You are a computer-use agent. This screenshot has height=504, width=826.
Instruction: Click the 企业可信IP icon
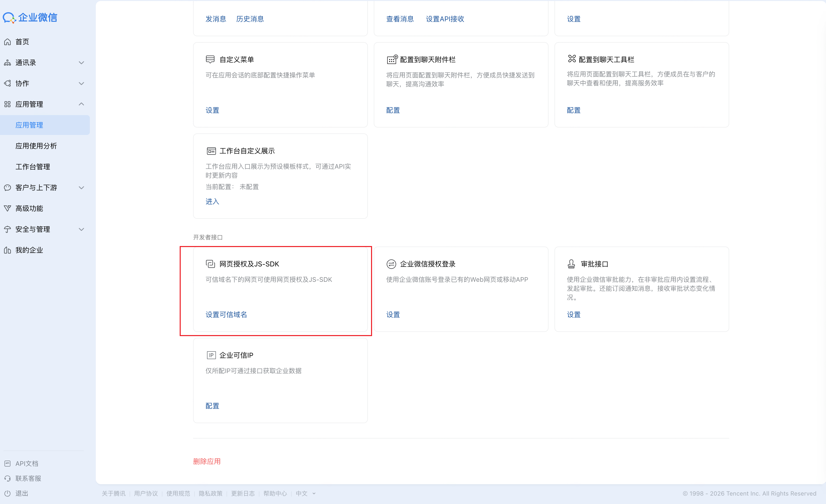pos(211,355)
